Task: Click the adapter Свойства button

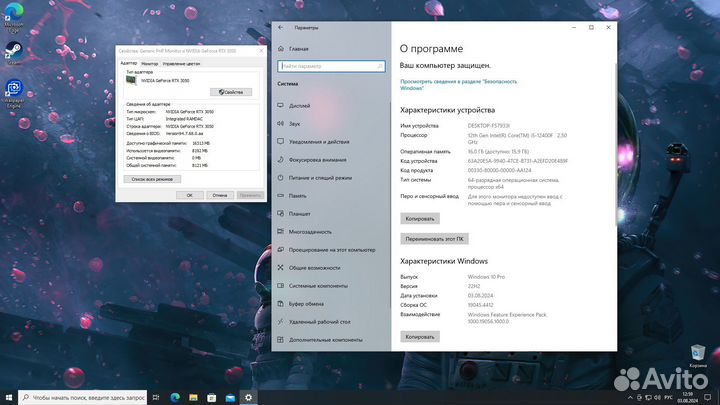Action: [x=231, y=92]
